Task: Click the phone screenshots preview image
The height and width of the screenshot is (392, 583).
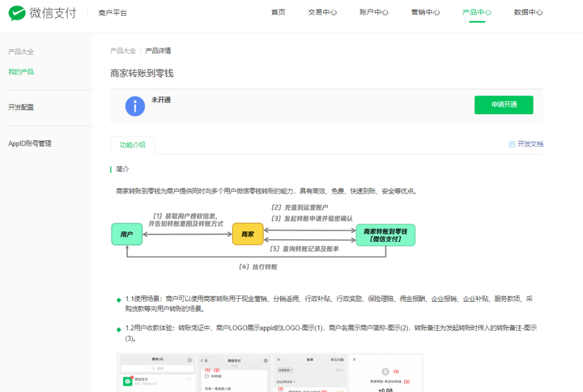Action: pos(270,372)
